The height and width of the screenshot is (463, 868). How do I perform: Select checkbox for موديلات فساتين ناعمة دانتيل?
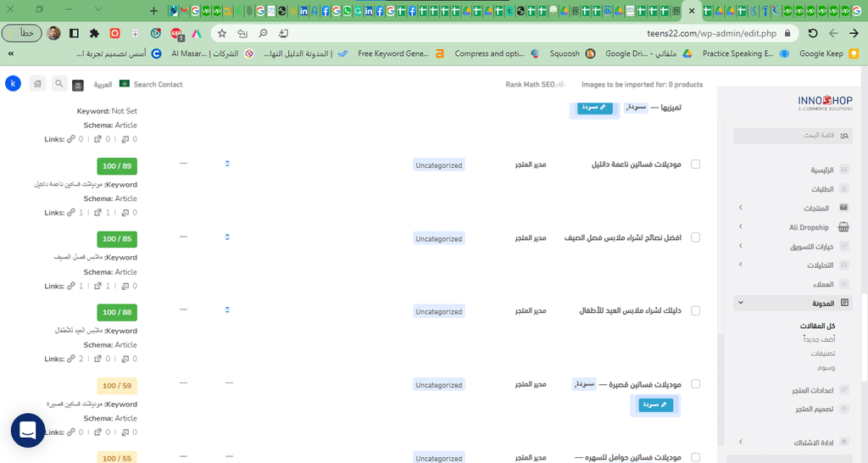tap(695, 165)
